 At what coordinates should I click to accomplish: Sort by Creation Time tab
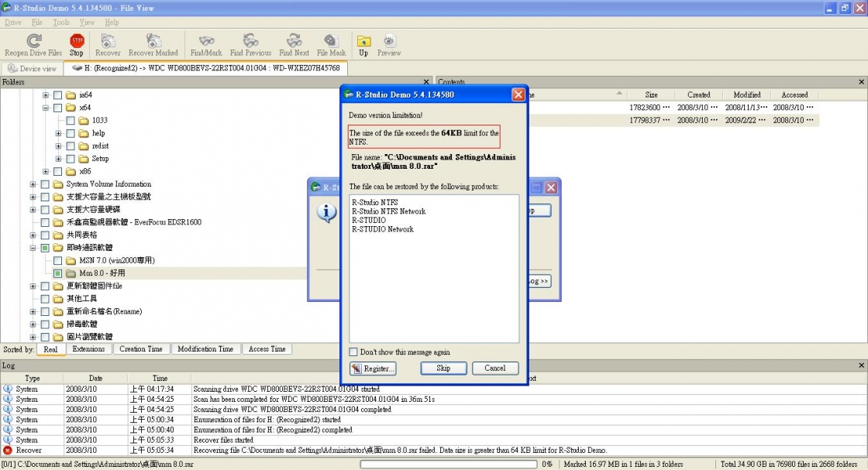coord(141,349)
